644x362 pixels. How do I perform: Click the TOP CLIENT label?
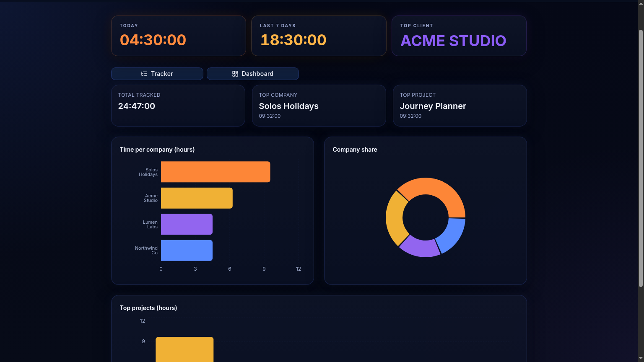(x=416, y=26)
